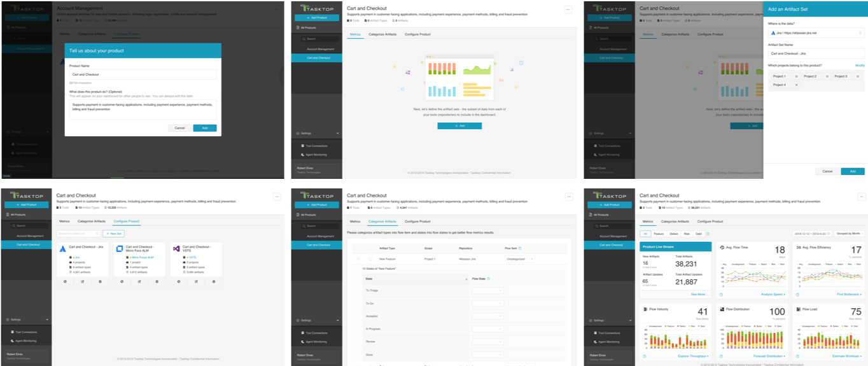868x366 pixels.
Task: Tick the checkbox on the New Feature row
Action: click(370, 258)
